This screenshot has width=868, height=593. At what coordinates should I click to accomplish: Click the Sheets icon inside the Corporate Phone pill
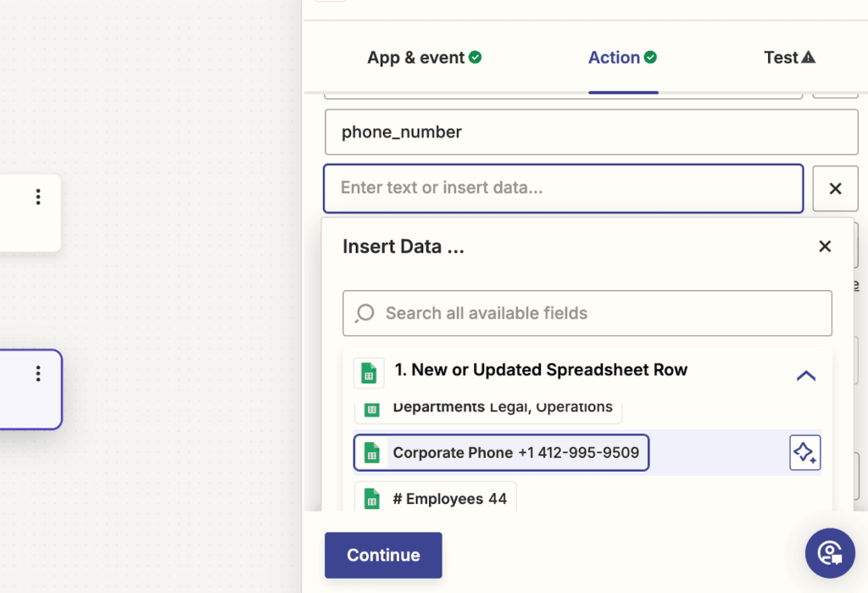coord(374,452)
